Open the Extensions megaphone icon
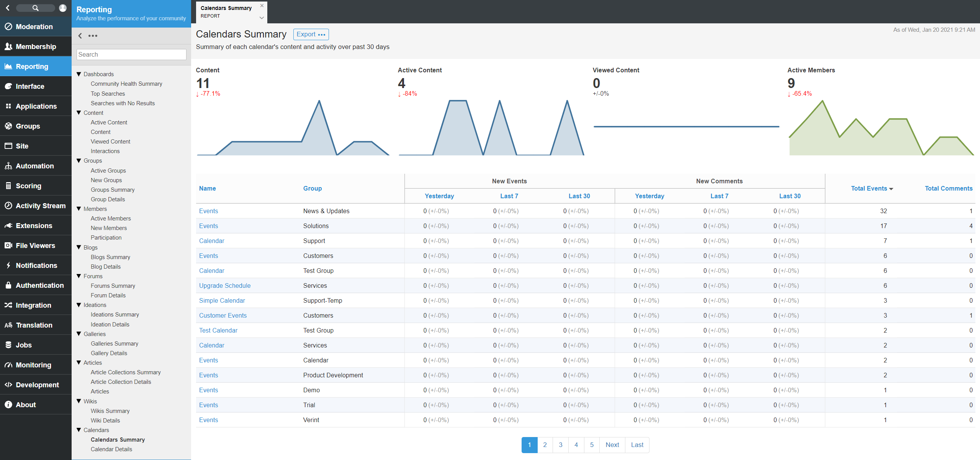Viewport: 980px width, 460px height. click(x=8, y=225)
